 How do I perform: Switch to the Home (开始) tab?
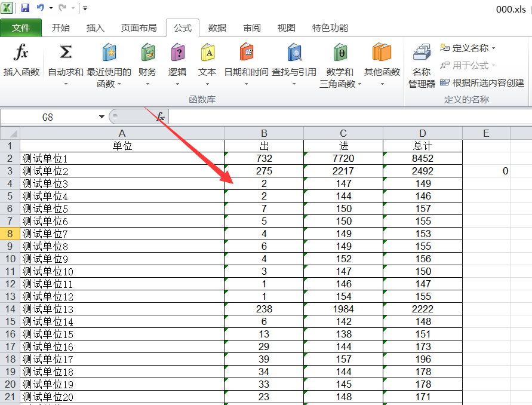coord(61,28)
